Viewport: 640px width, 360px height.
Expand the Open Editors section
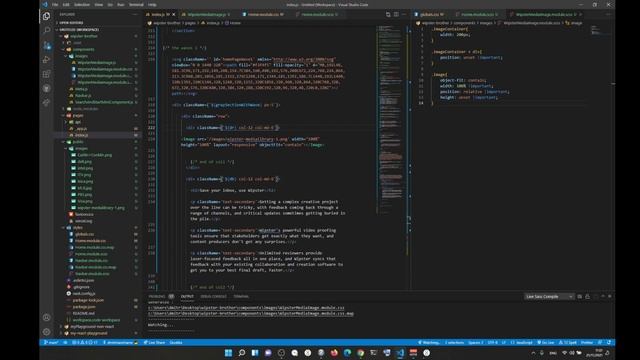tap(97, 22)
